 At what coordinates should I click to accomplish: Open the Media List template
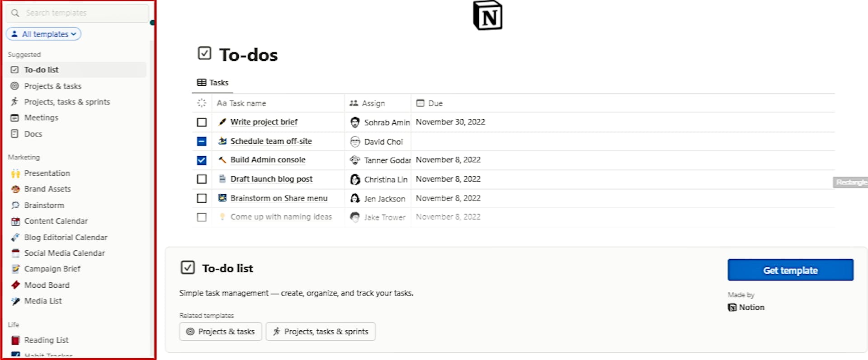click(42, 300)
